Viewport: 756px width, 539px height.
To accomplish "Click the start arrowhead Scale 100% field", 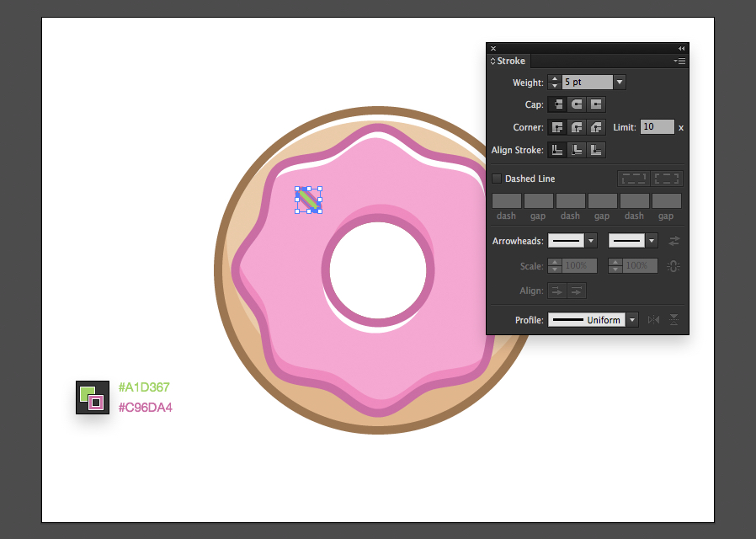I will 579,265.
